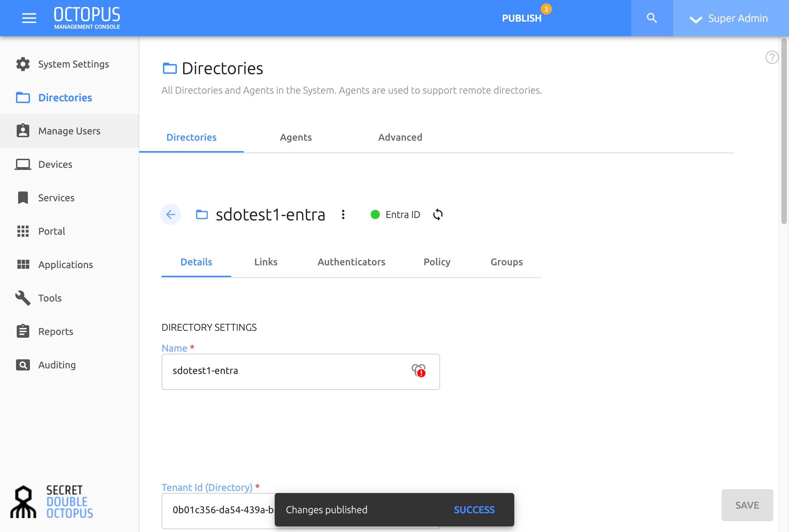Switch to the Directories top tab
This screenshot has width=789, height=532.
(192, 137)
